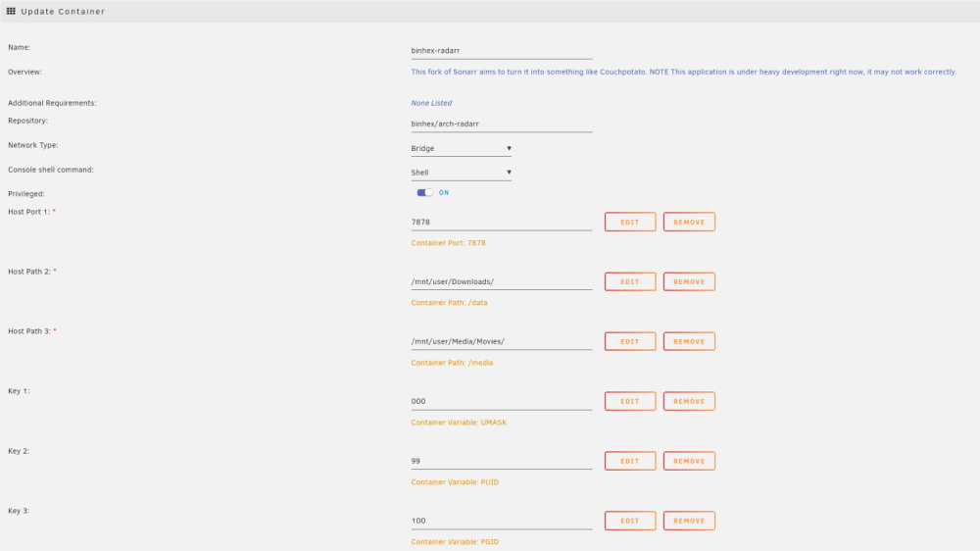Viewport: 980px width, 551px height.
Task: Edit the Key 3 PGID variable
Action: 630,521
